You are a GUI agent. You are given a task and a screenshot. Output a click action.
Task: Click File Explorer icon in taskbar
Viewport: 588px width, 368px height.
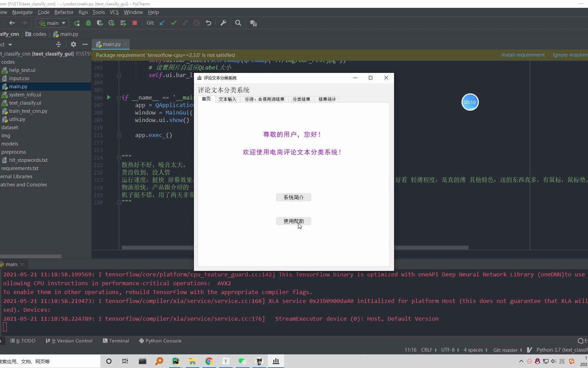point(192,361)
